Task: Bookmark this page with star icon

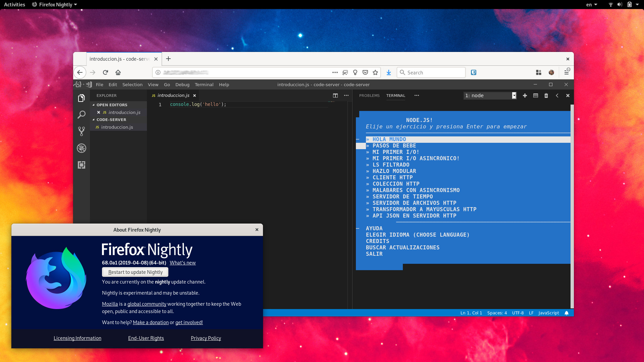Action: [375, 72]
